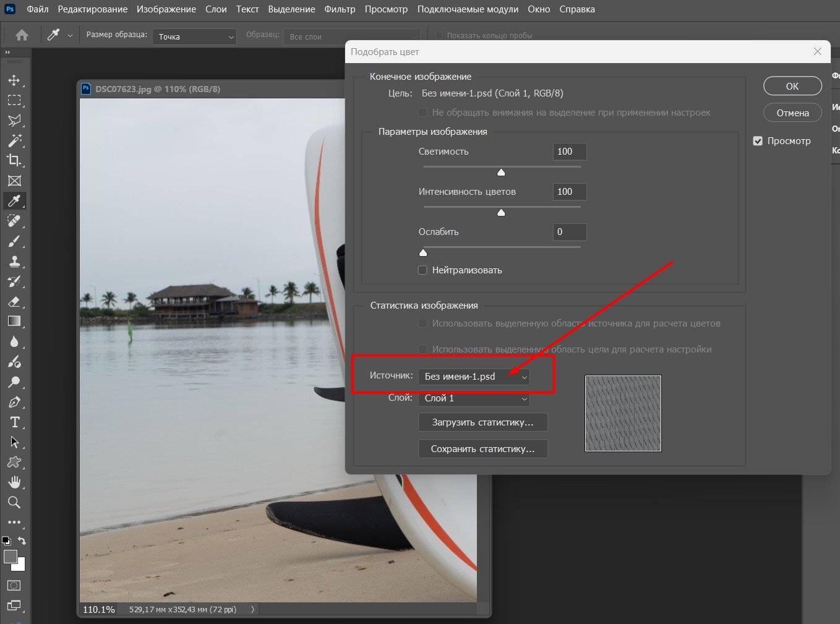Click the Ослабить value input field
Viewport: 840px width, 624px height.
tap(569, 232)
